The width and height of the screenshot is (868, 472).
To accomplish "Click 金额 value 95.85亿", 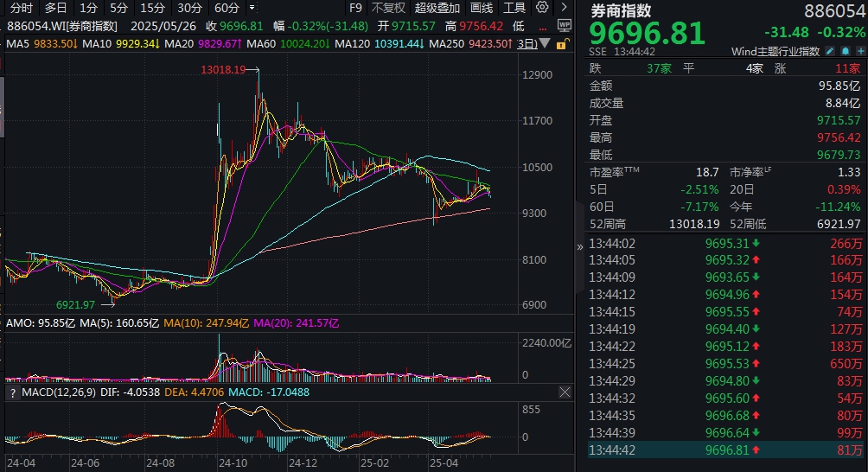I will coord(839,86).
